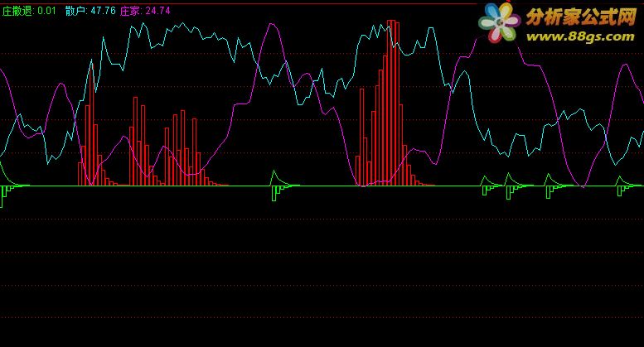Viewport: 644px width, 347px height.
Task: Click the 庄撤退: 0.01 indicator label
Action: (29, 11)
